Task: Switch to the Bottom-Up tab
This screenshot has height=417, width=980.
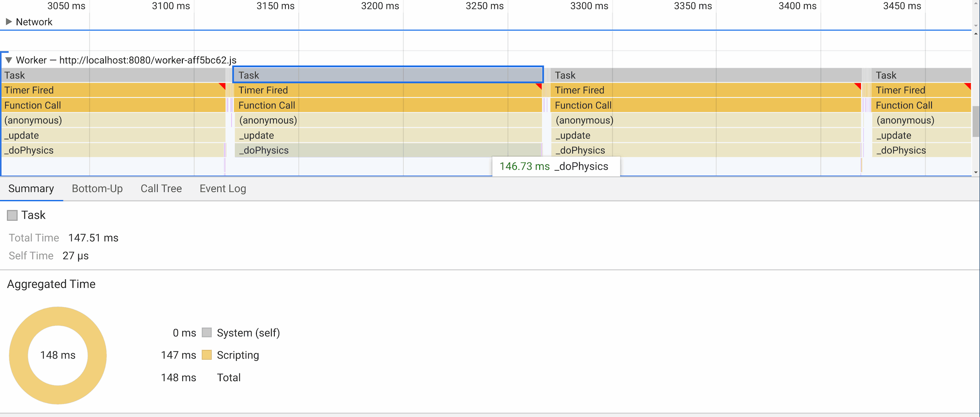Action: tap(97, 189)
